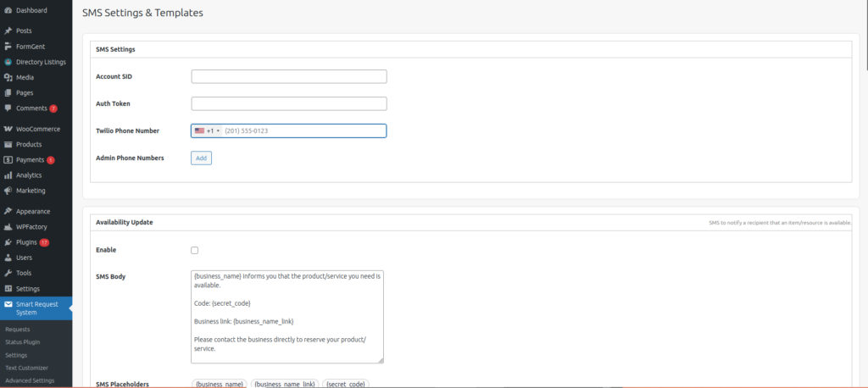Click Add button for Admin Phone Numbers
Image resolution: width=868 pixels, height=388 pixels.
click(x=201, y=158)
